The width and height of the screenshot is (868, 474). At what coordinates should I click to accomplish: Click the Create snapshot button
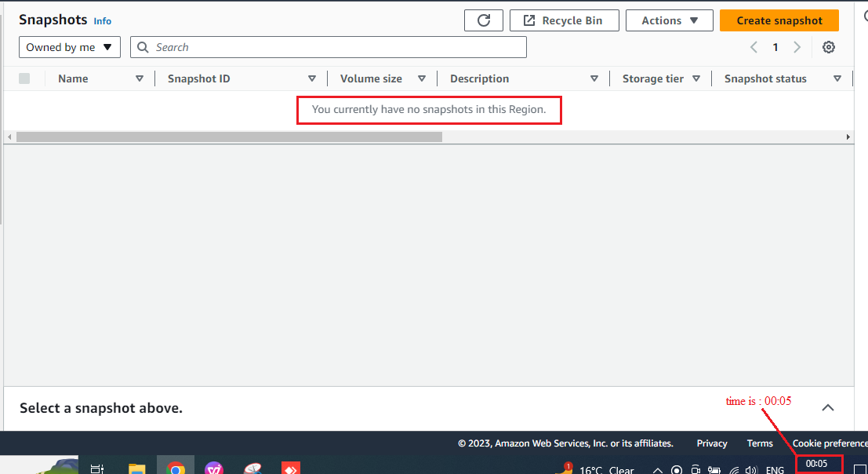pos(779,20)
